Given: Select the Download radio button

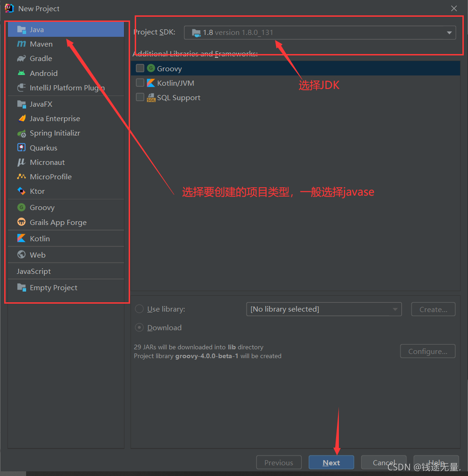Looking at the screenshot, I should 139,327.
